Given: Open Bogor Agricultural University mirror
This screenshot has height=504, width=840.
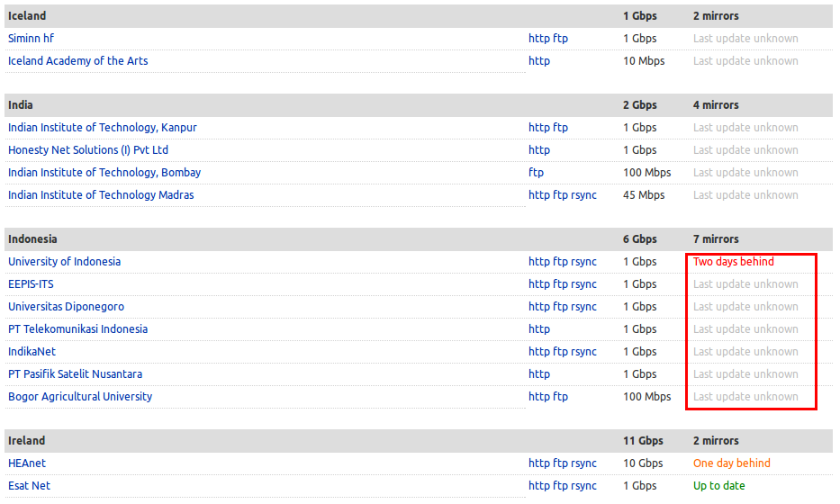Looking at the screenshot, I should (x=80, y=397).
